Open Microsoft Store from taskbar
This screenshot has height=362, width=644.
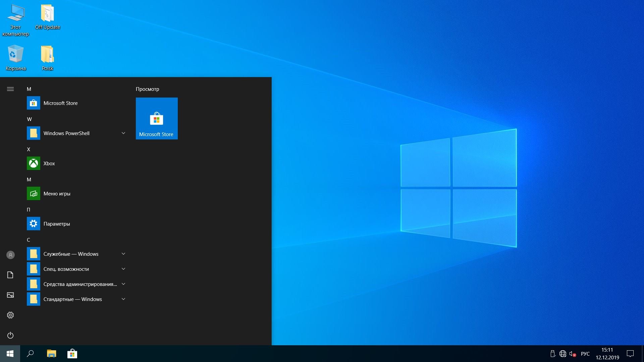72,354
